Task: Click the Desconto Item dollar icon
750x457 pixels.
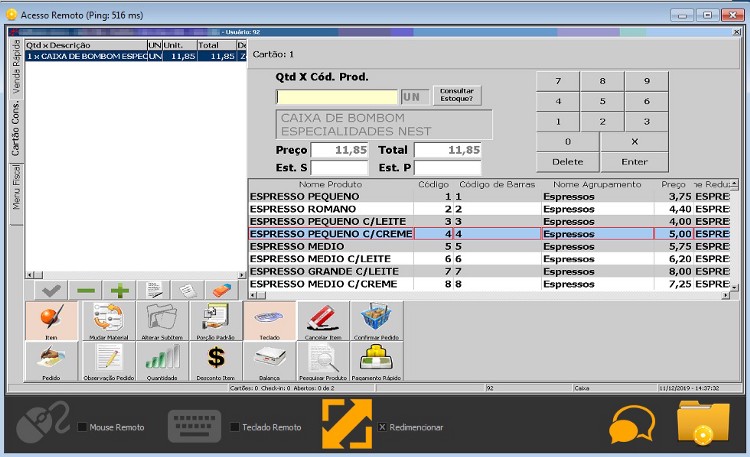Action: (x=215, y=360)
